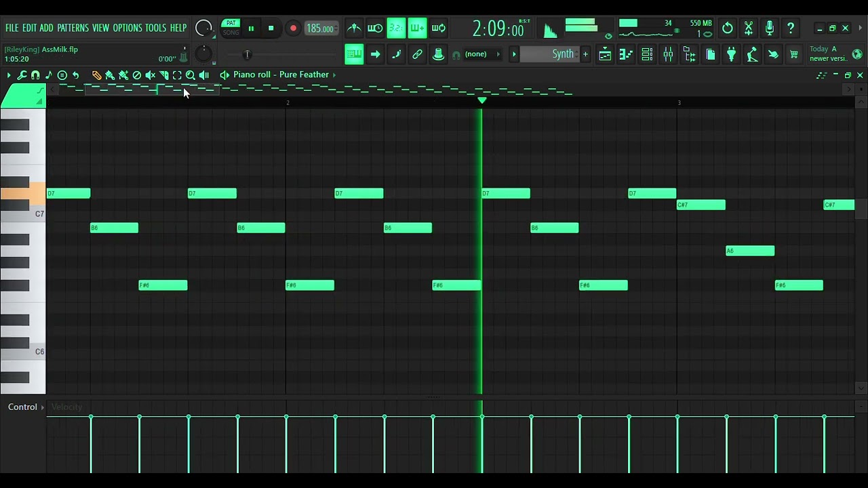The image size is (868, 488).
Task: Pick the Zoom magnifier tool
Action: (x=191, y=75)
